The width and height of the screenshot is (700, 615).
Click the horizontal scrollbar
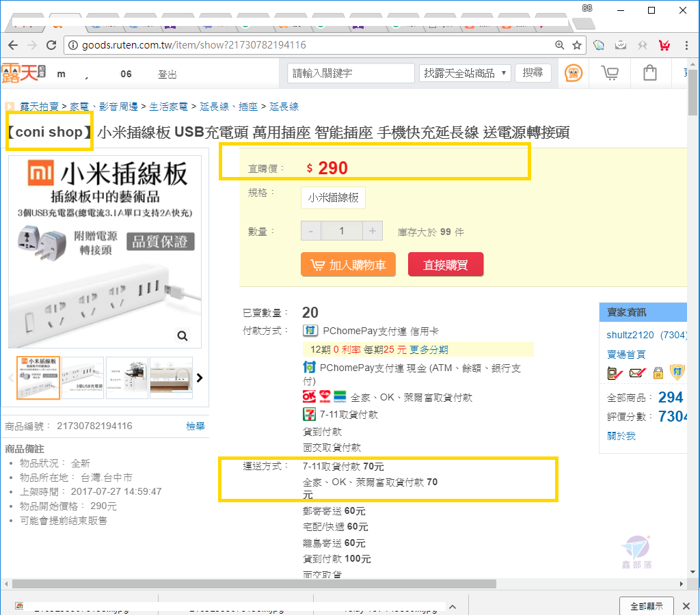[x=254, y=584]
